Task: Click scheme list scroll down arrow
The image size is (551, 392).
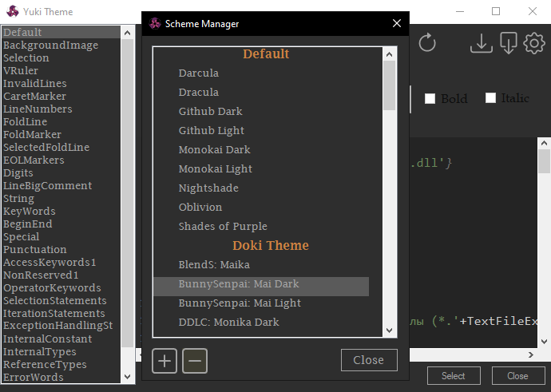Action: (389, 331)
